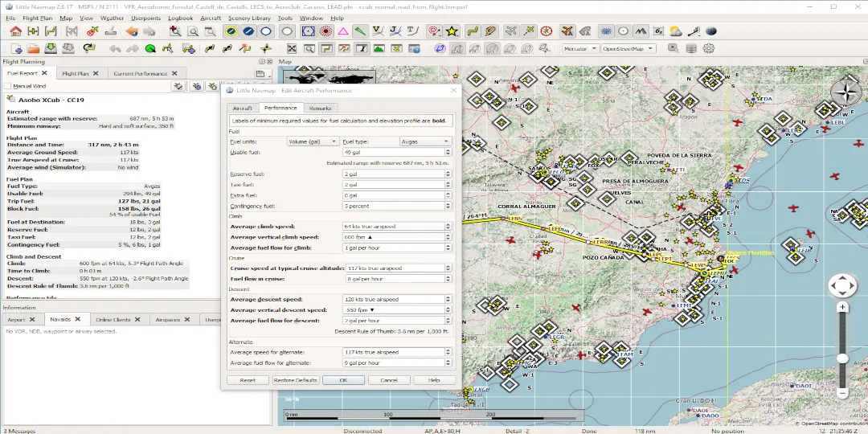Click the compass rose toolbar icon
Viewport: 868px width, 434px height.
pyautogui.click(x=547, y=31)
